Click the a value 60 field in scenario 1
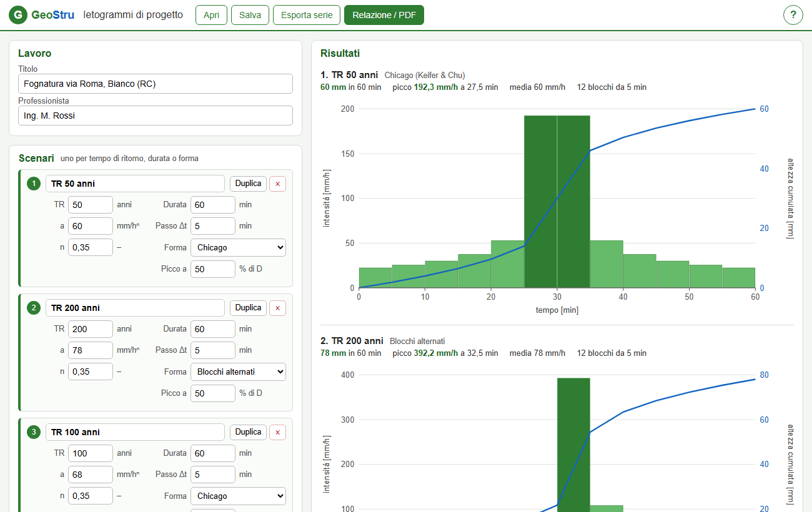Screen dimensions: 812x512 click(x=91, y=226)
